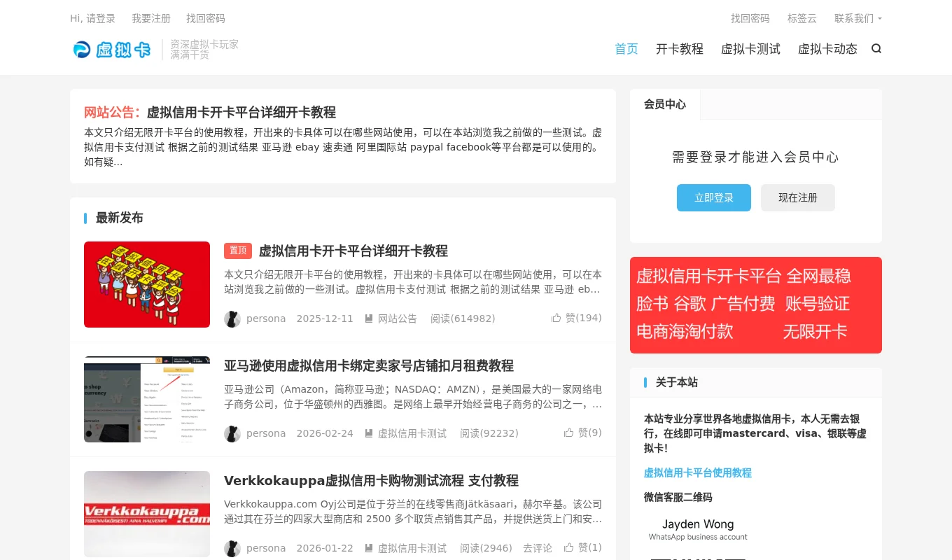Click the virtual card site logo icon
This screenshot has width=952, height=560.
82,49
